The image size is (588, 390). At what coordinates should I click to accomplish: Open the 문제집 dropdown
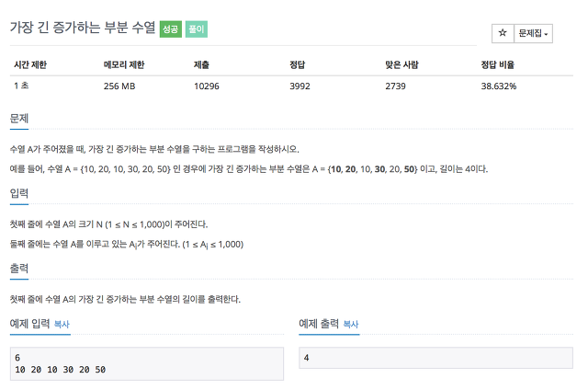pos(533,33)
